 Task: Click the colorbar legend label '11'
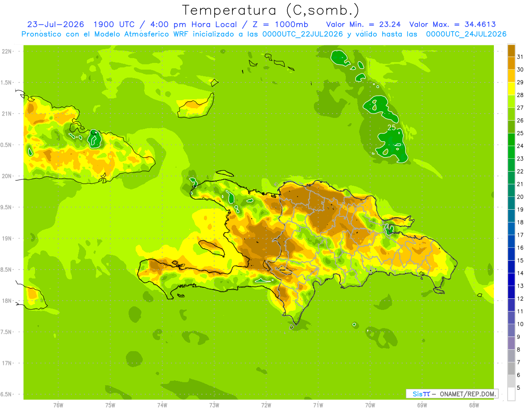[521, 312]
